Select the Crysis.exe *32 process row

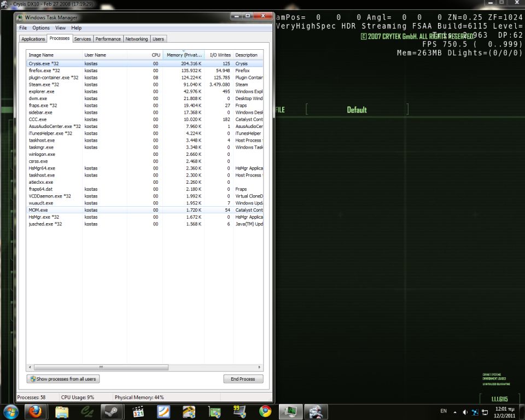coord(144,63)
